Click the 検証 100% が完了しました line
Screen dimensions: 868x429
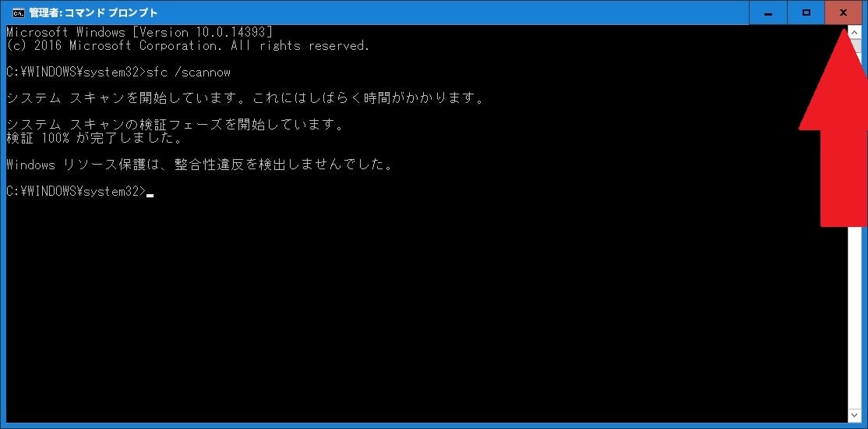94,138
